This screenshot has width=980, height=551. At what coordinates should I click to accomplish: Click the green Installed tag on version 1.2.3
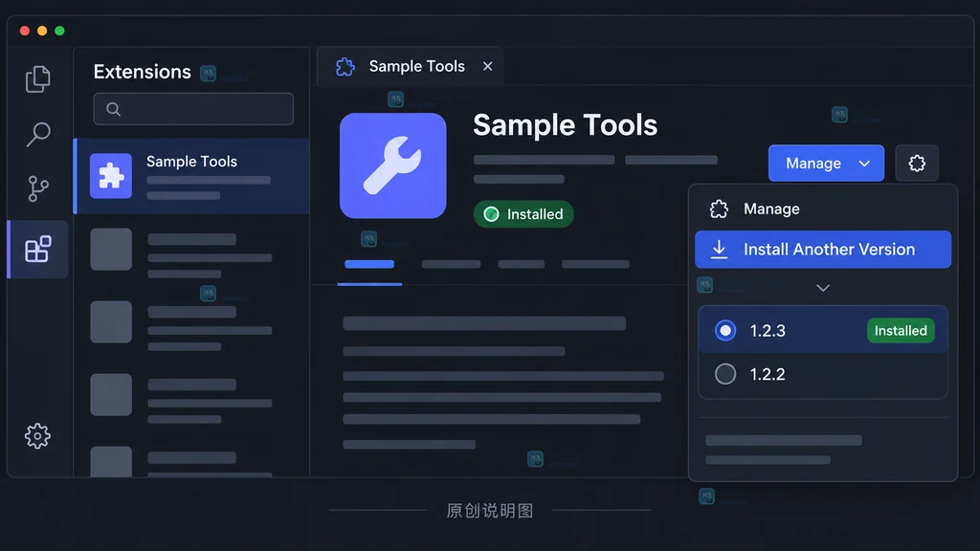(901, 330)
